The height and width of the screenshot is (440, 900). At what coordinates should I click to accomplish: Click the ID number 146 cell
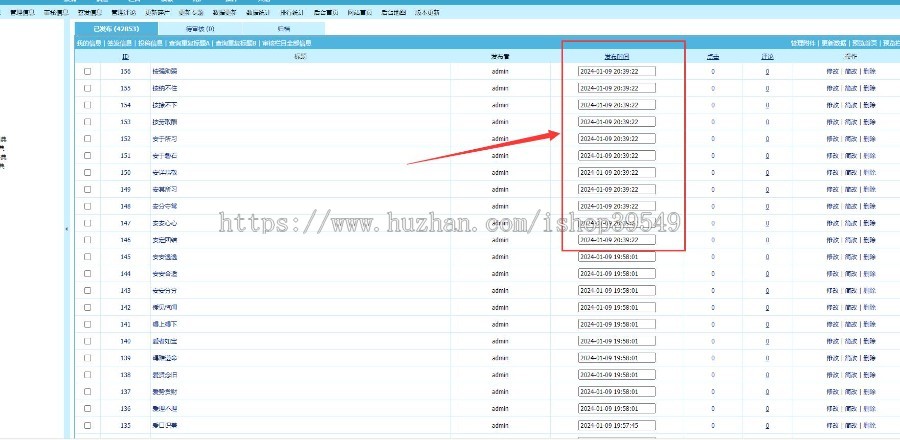click(125, 240)
